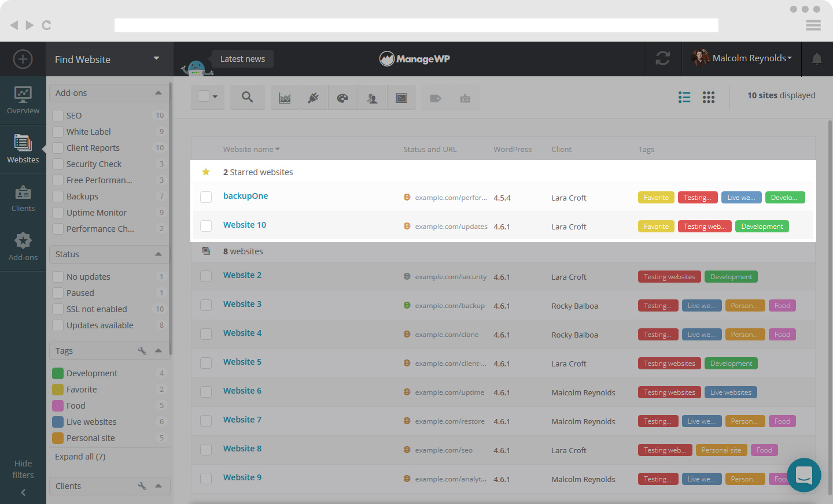The height and width of the screenshot is (504, 833).
Task: Click the ManageWP logo
Action: 415,58
